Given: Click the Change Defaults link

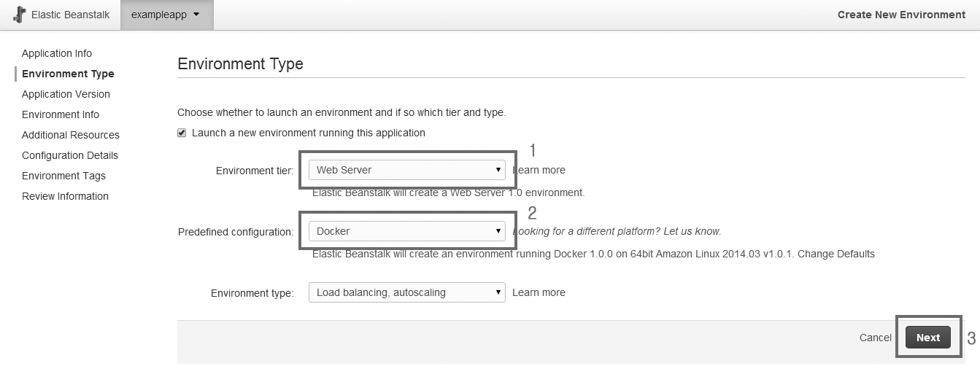Looking at the screenshot, I should [x=838, y=254].
